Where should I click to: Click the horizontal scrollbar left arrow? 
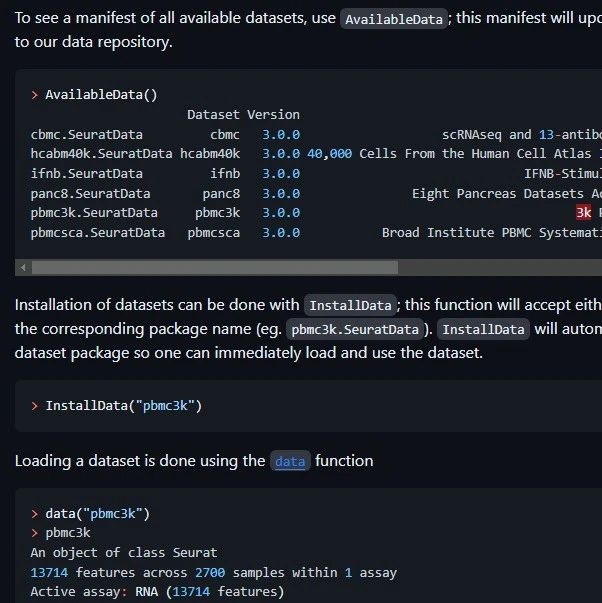23,267
